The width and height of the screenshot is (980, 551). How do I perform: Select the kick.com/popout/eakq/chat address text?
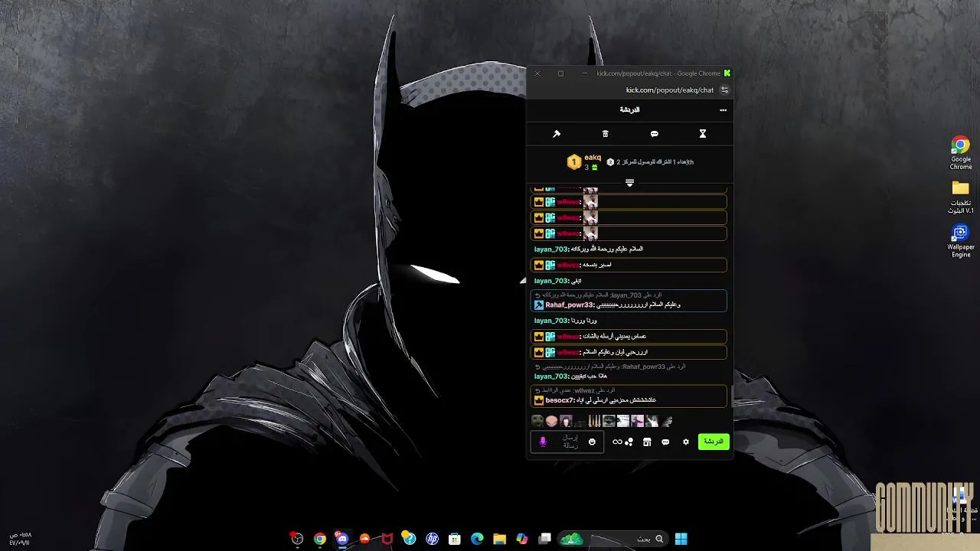[x=670, y=90]
